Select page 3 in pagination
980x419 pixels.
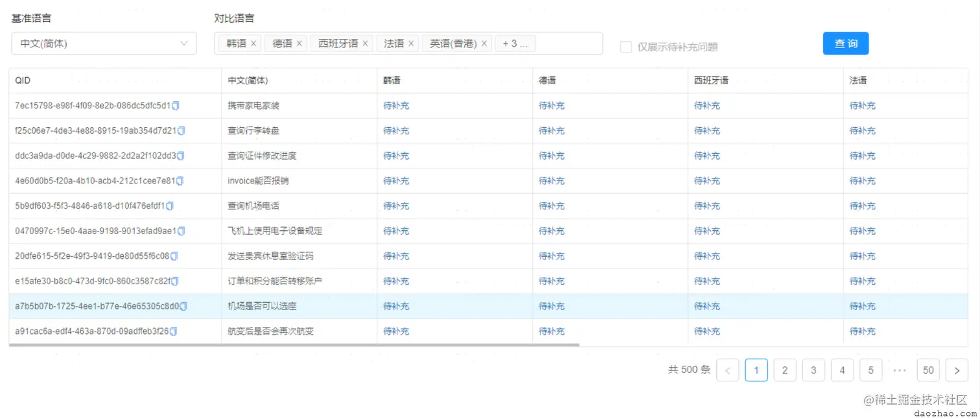pyautogui.click(x=813, y=370)
